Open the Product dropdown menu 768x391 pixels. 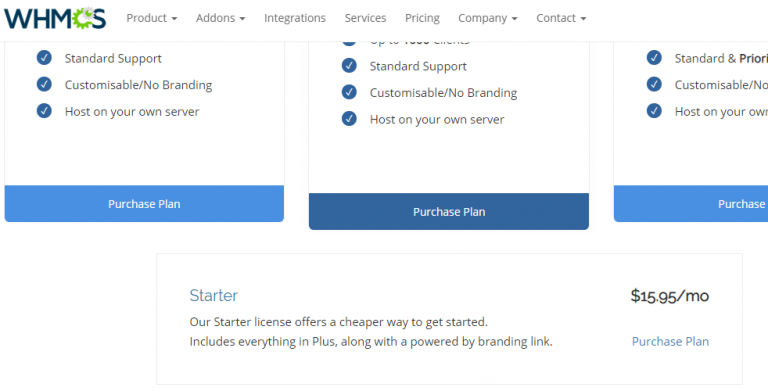[151, 18]
